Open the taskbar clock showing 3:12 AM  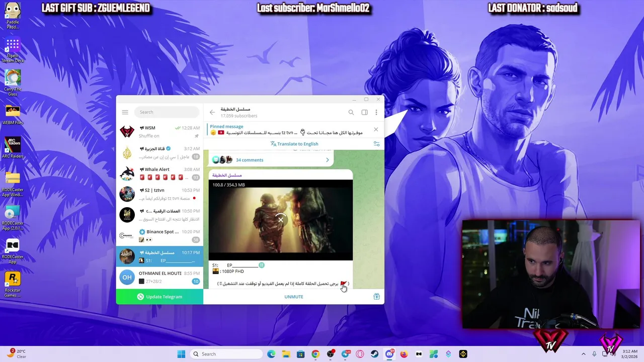(630, 354)
